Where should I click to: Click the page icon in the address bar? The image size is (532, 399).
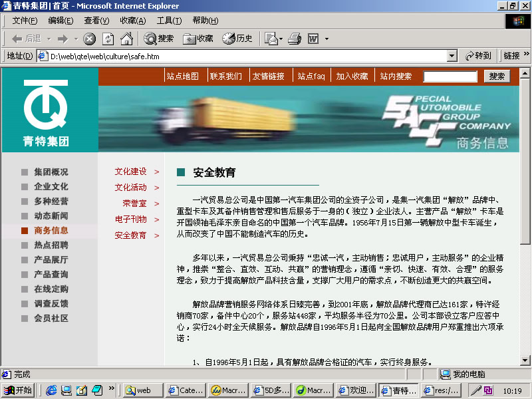click(x=42, y=56)
